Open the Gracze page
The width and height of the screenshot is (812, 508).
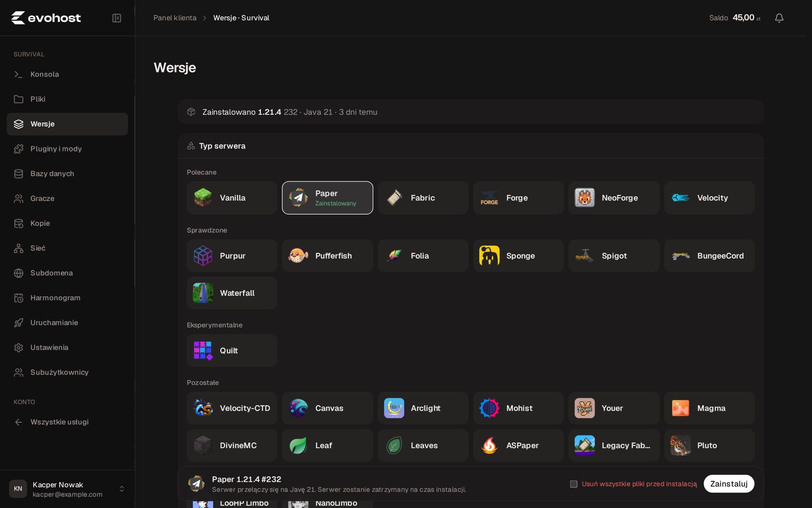coord(67,199)
